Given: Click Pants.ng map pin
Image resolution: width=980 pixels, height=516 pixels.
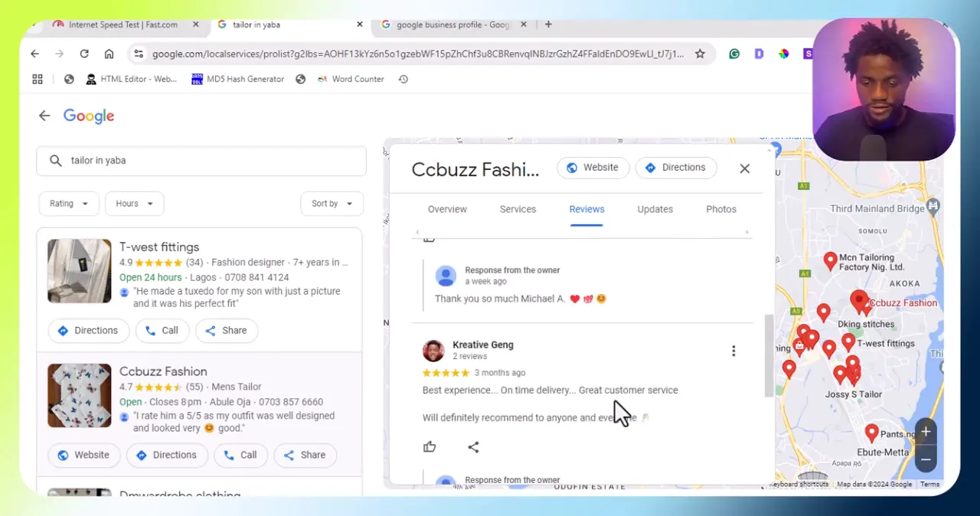Looking at the screenshot, I should click(871, 433).
